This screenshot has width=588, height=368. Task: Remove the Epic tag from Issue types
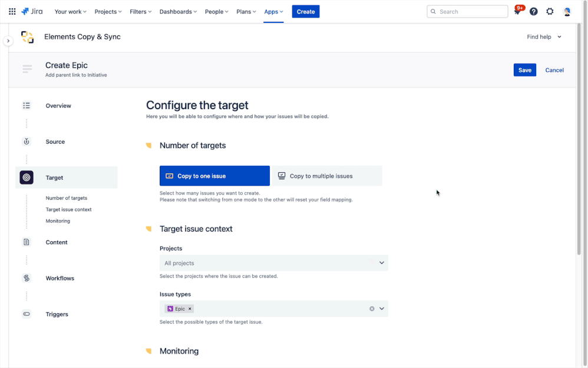tap(189, 308)
